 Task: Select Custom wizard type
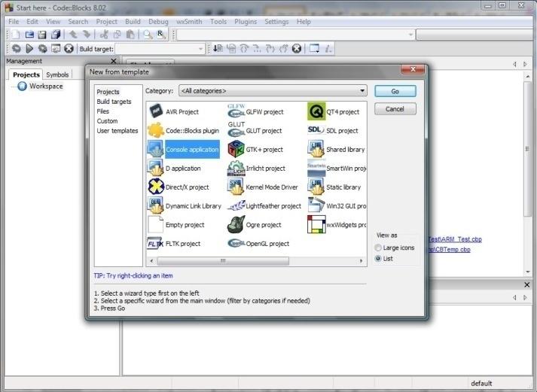point(107,121)
